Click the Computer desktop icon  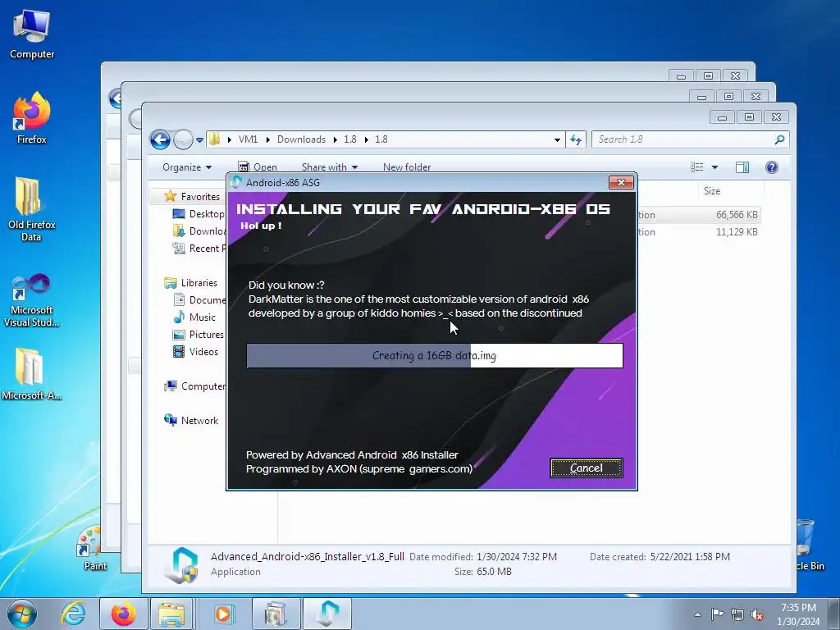click(32, 34)
